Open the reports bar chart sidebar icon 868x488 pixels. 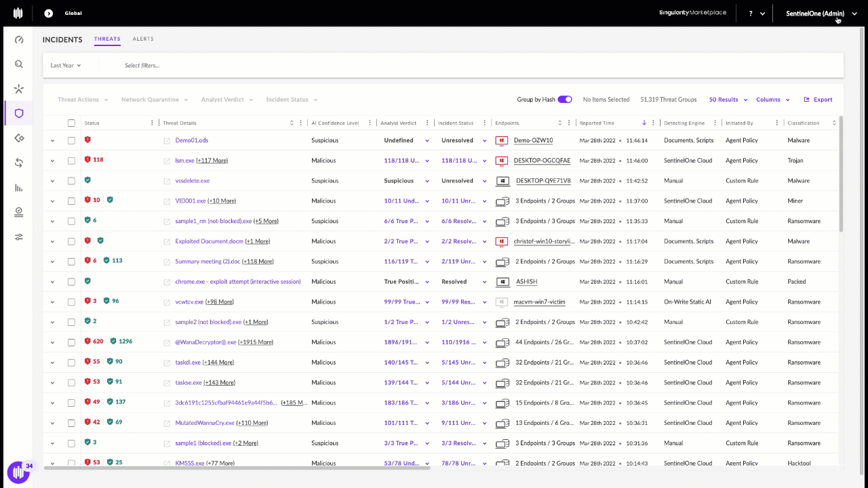click(19, 188)
